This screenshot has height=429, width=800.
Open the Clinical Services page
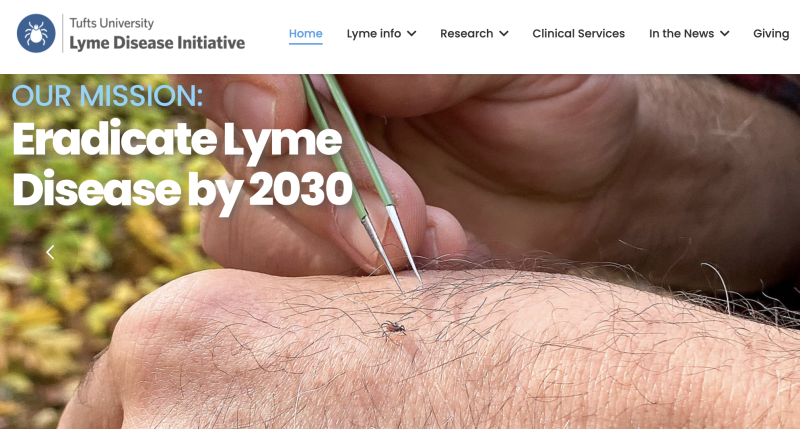point(579,34)
